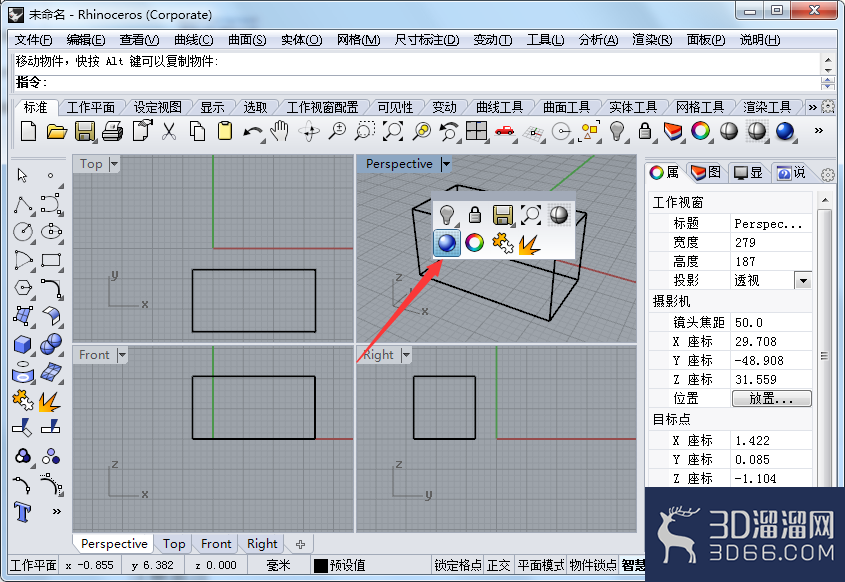Click the red car icon
Viewport: 845px width, 582px height.
point(504,131)
